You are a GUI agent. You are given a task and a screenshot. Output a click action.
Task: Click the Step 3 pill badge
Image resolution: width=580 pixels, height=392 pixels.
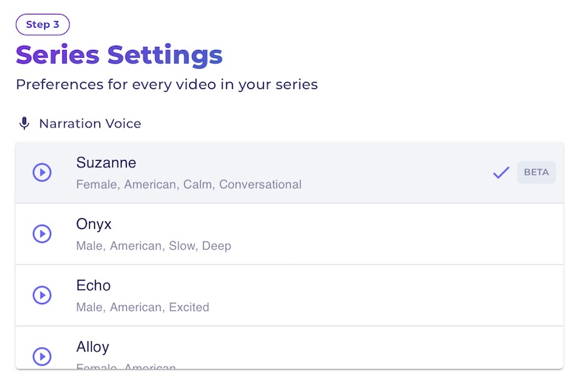[43, 25]
